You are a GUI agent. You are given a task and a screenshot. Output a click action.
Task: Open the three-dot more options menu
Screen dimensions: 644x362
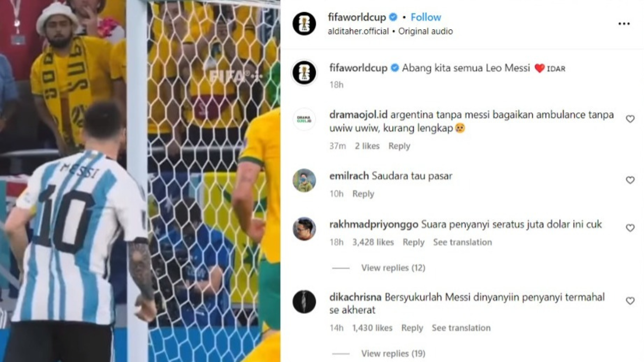pos(624,24)
